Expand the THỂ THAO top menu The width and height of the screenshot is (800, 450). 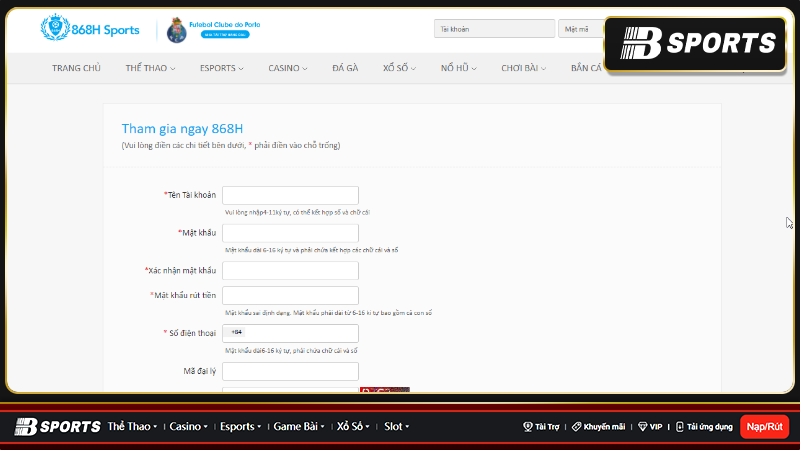tap(151, 68)
